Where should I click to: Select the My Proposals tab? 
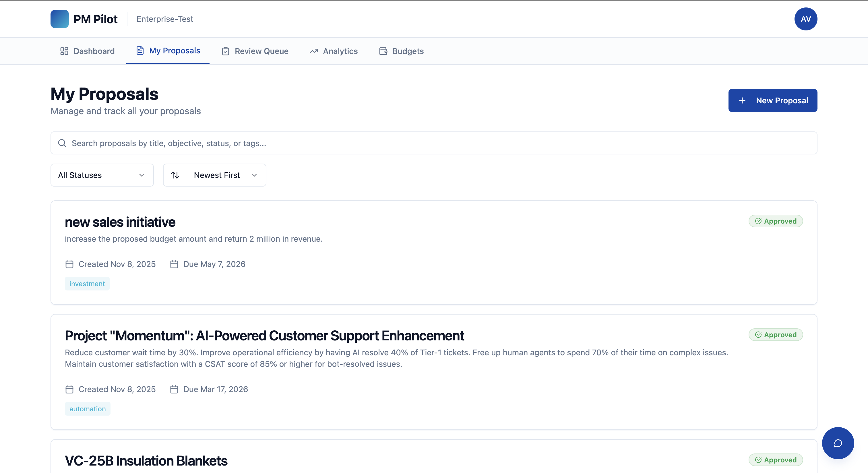point(174,51)
